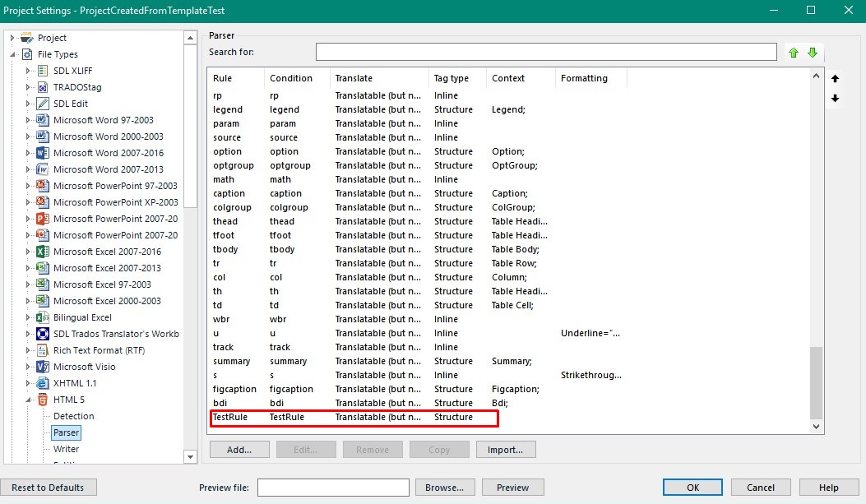
Task: Collapse the HTML 5 tree node
Action: (29, 400)
